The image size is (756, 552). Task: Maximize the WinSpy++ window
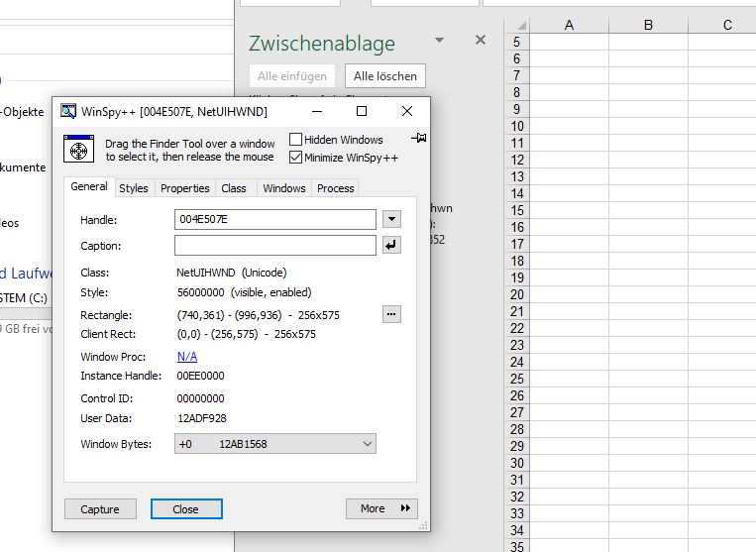point(361,111)
